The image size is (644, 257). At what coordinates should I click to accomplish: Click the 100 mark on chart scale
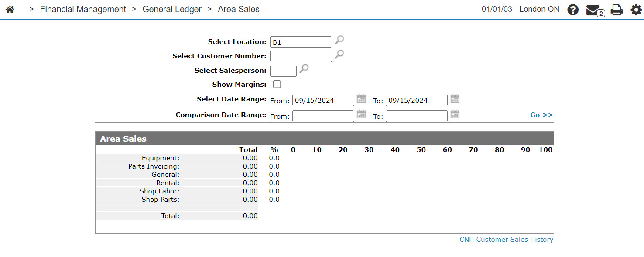coord(546,150)
